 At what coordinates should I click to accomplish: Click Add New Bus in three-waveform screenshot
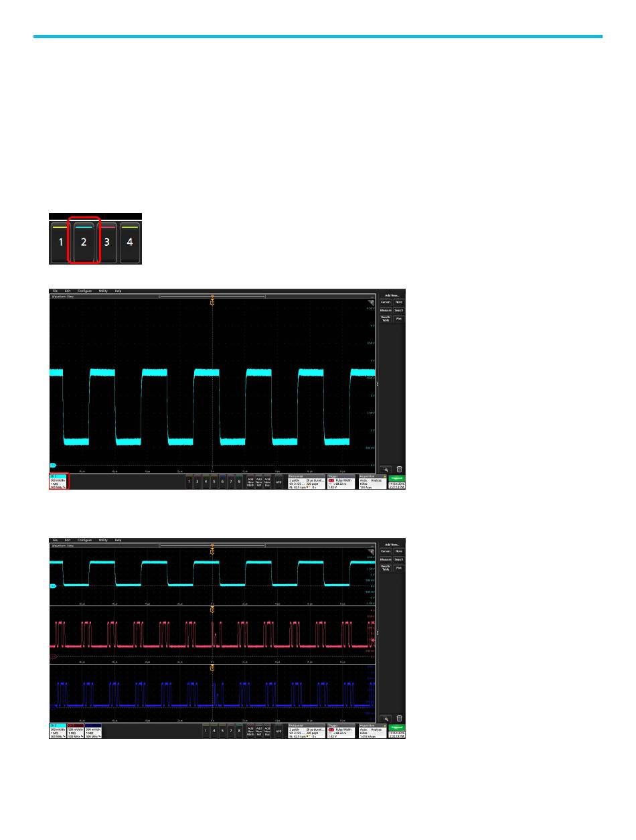coord(267,731)
